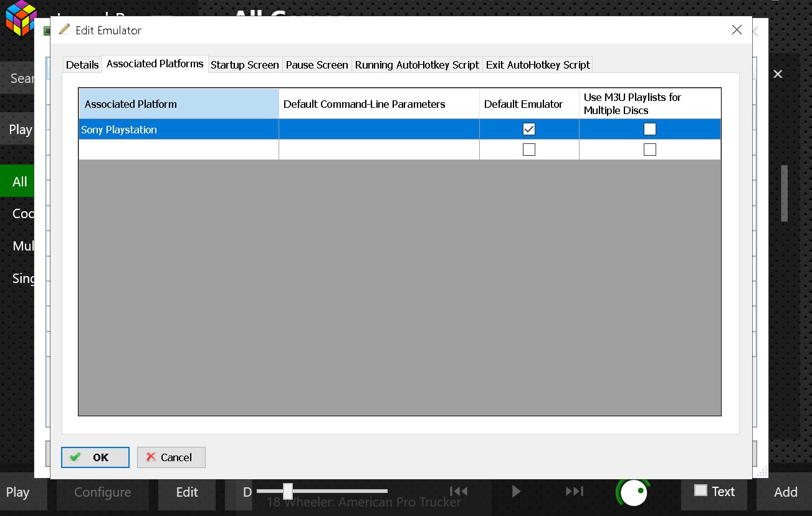Enable M3U Playlists for Sony Playstation
812x516 pixels.
point(649,129)
